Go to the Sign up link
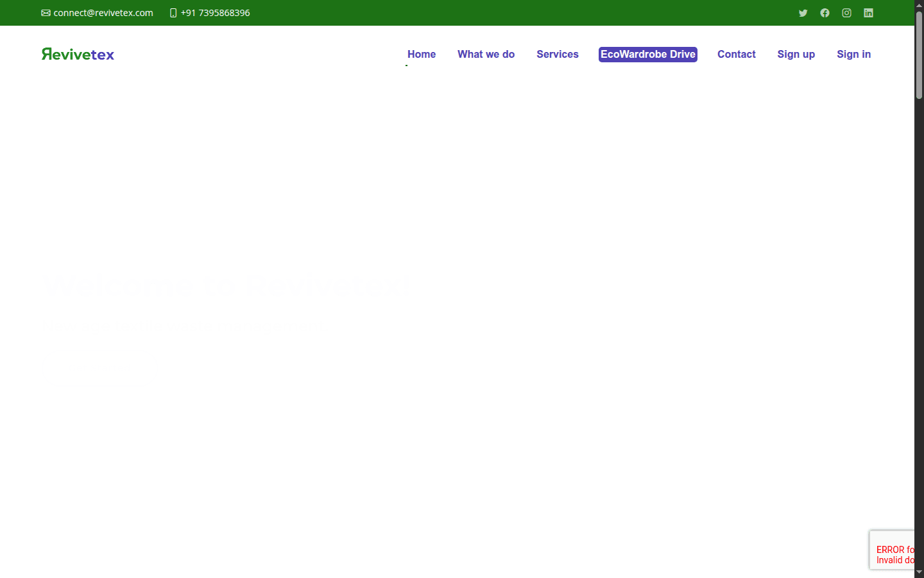 tap(796, 55)
